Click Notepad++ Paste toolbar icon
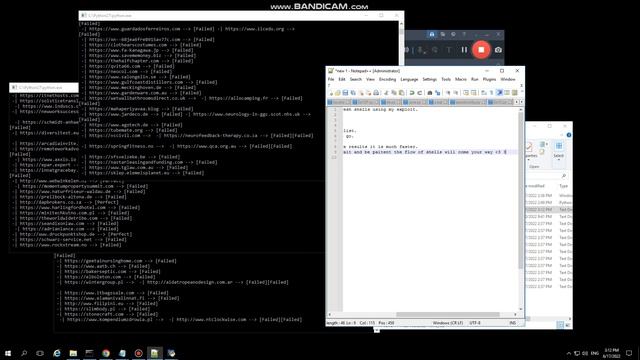Image resolution: width=640 pixels, height=360 pixels. pos(402,93)
